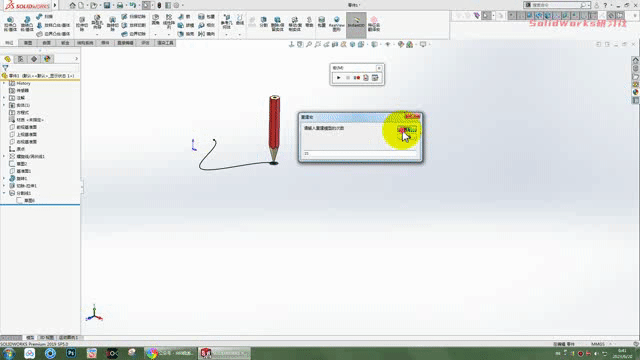
Task: Open the ConfigurationManager tab
Action: pyautogui.click(x=34, y=59)
